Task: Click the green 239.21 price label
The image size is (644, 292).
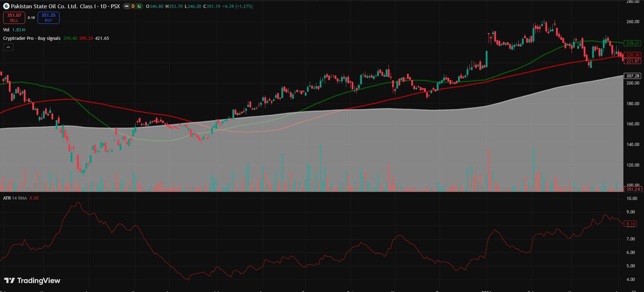Action: [x=633, y=43]
